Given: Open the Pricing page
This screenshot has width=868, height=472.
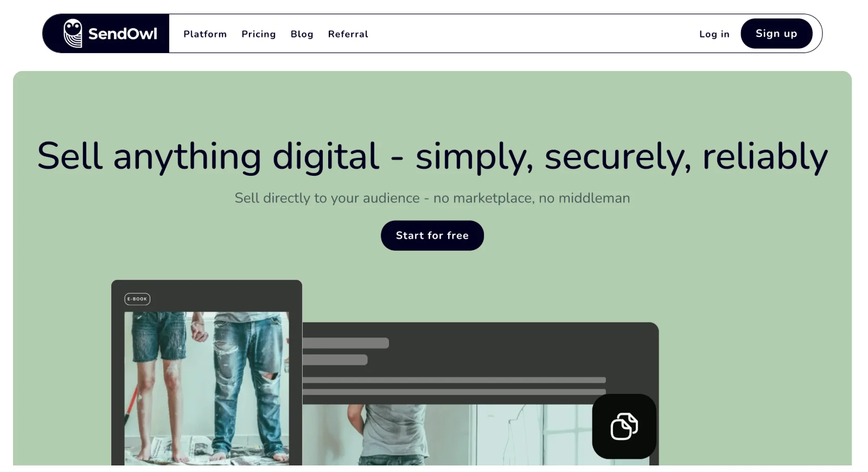Looking at the screenshot, I should coord(259,34).
